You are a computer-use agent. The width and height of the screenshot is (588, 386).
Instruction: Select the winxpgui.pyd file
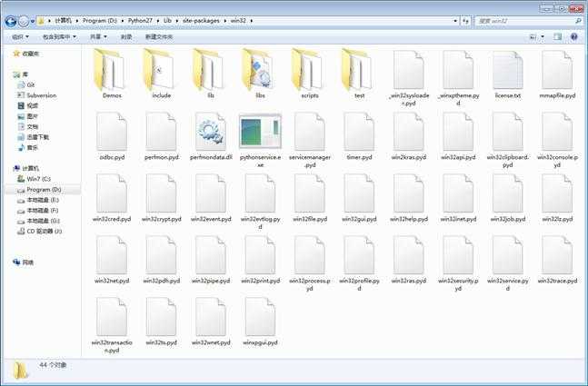260,322
